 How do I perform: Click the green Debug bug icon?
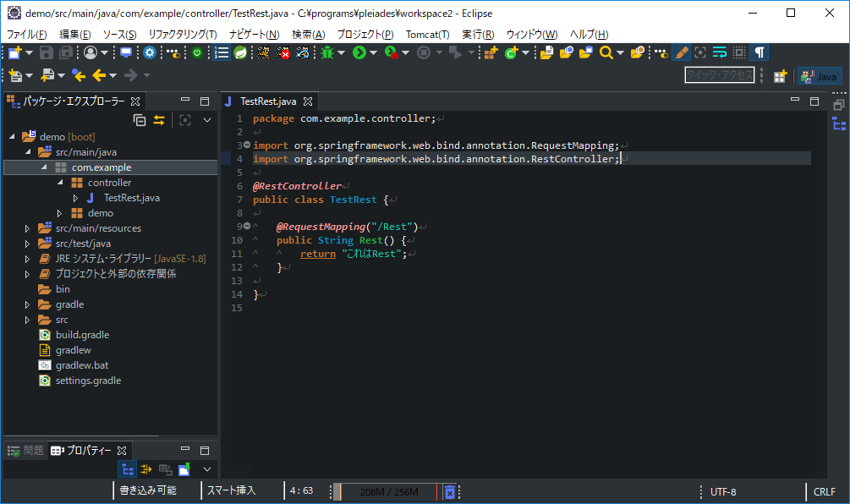coord(326,52)
